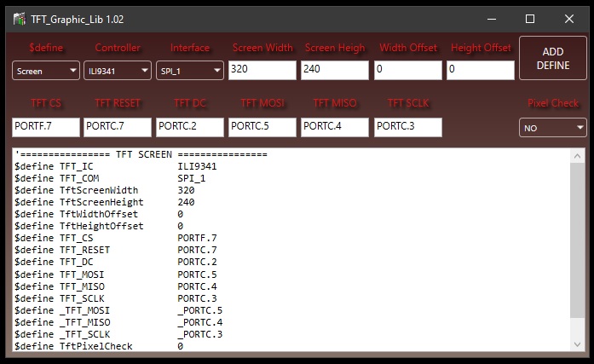The image size is (594, 364).
Task: Select the Screen Height input field
Action: [334, 71]
